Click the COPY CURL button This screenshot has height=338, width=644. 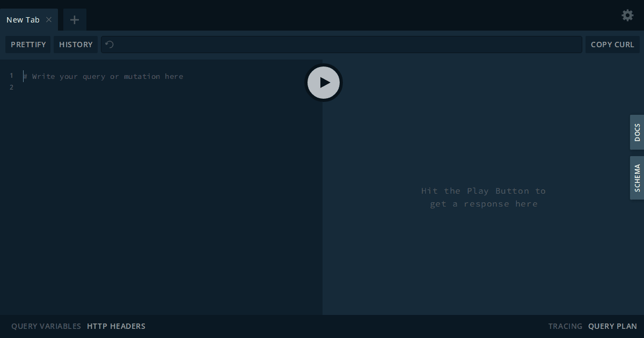[612, 45]
